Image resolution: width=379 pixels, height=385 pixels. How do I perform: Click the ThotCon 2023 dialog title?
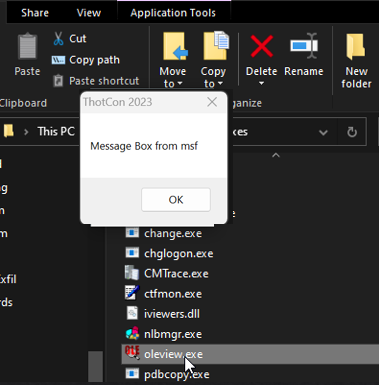117,102
